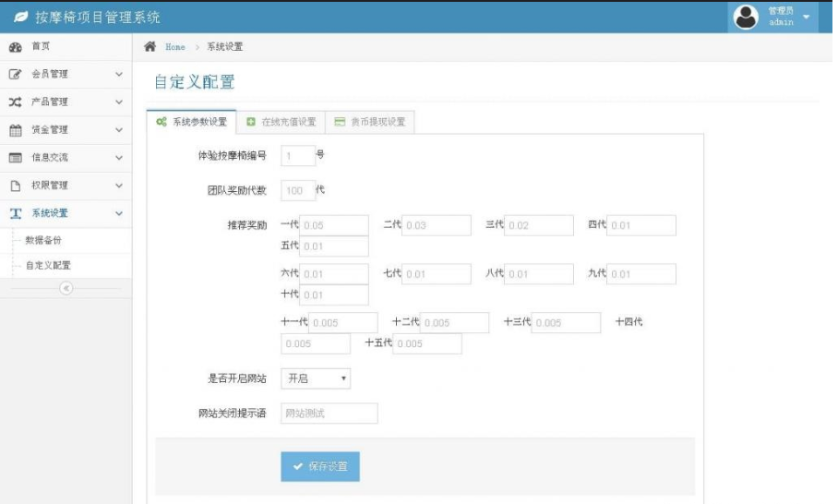The width and height of the screenshot is (838, 504).
Task: Click the leaf logo icon in header
Action: 21,18
